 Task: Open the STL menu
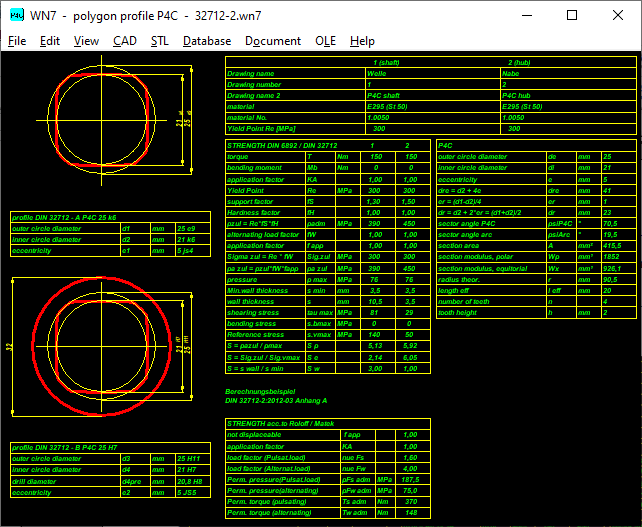pyautogui.click(x=160, y=41)
